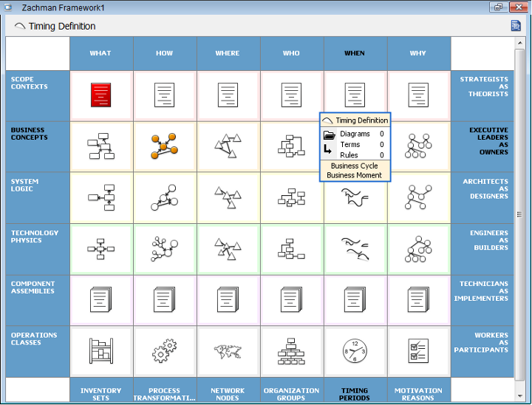Click the vertical scrollbar down arrow
Screen dimensions: 532x405
(x=519, y=396)
